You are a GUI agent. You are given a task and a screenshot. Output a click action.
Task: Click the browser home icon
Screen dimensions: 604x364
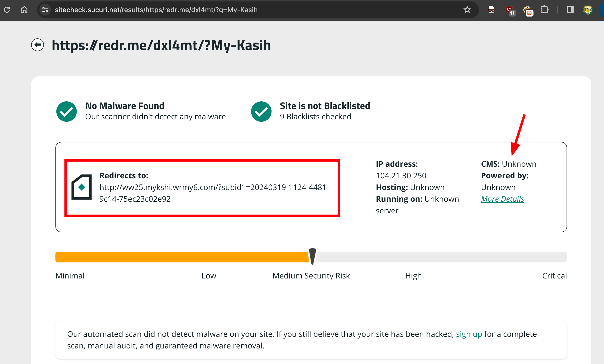24,10
